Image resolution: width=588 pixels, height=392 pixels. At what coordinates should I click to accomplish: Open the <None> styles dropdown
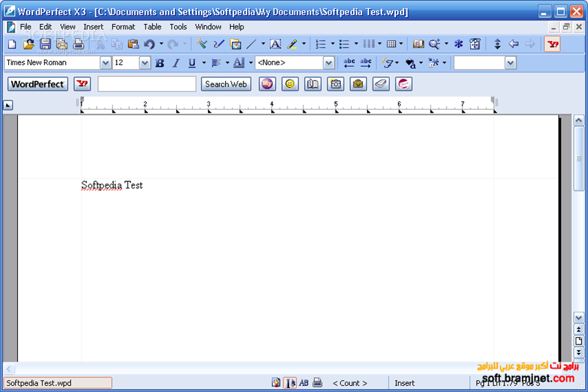[x=329, y=62]
